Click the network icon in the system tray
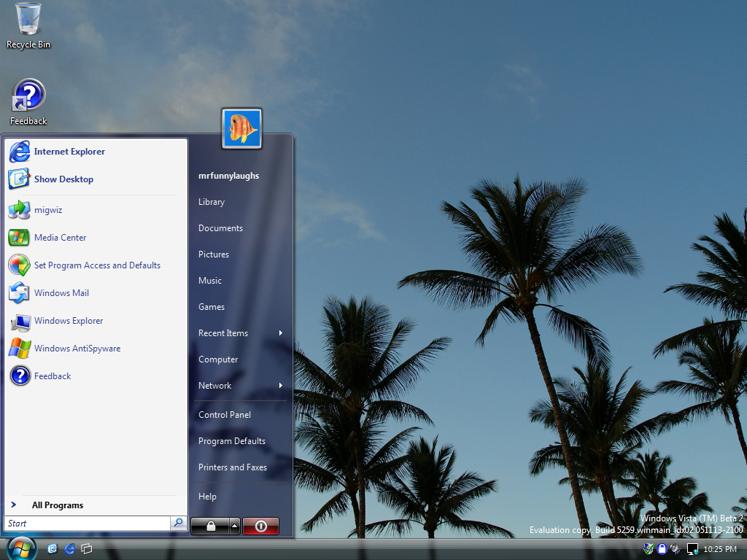 (692, 549)
